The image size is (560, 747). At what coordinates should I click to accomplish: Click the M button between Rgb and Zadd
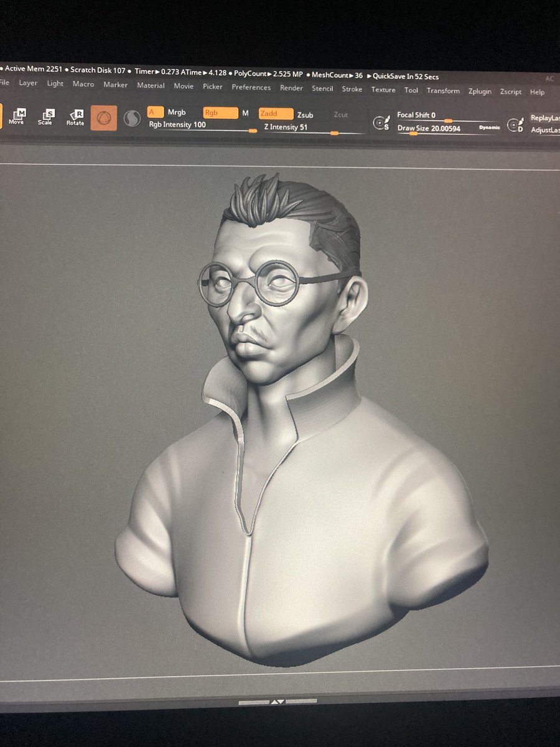[245, 114]
